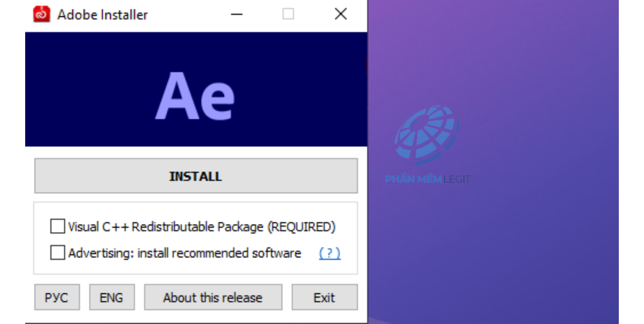The height and width of the screenshot is (324, 644).
Task: Click the PHẦN MỀM LEGIT watermark text
Action: tap(427, 179)
